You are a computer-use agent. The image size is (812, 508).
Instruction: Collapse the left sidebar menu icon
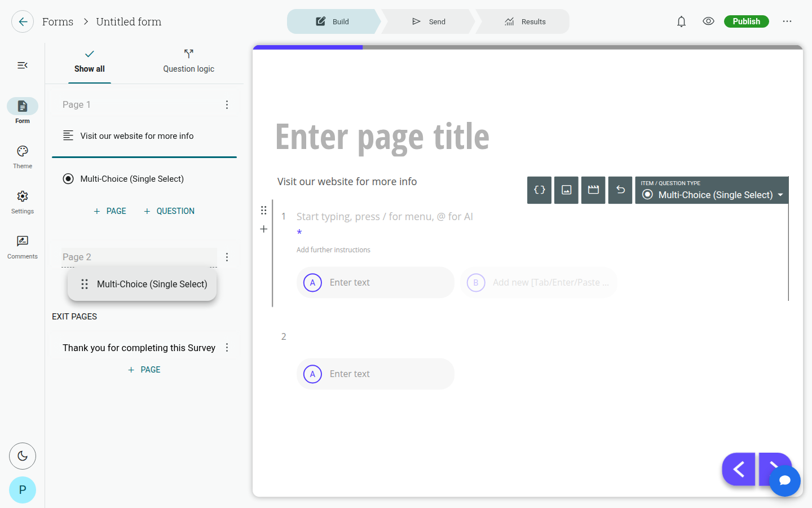(x=23, y=65)
